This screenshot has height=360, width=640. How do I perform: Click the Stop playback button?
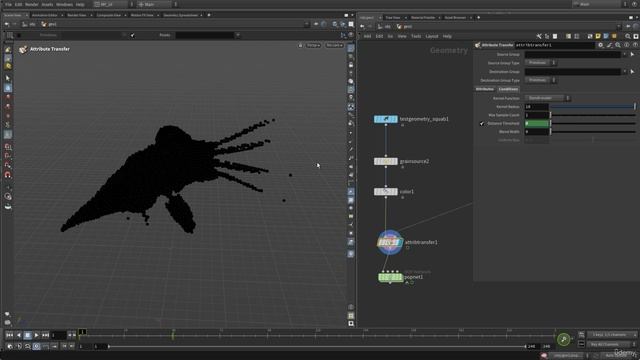[x=27, y=335]
